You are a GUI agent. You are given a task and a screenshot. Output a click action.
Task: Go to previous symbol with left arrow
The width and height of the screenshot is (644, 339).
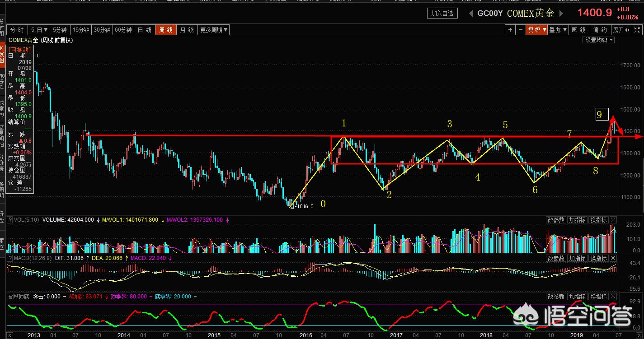point(471,13)
